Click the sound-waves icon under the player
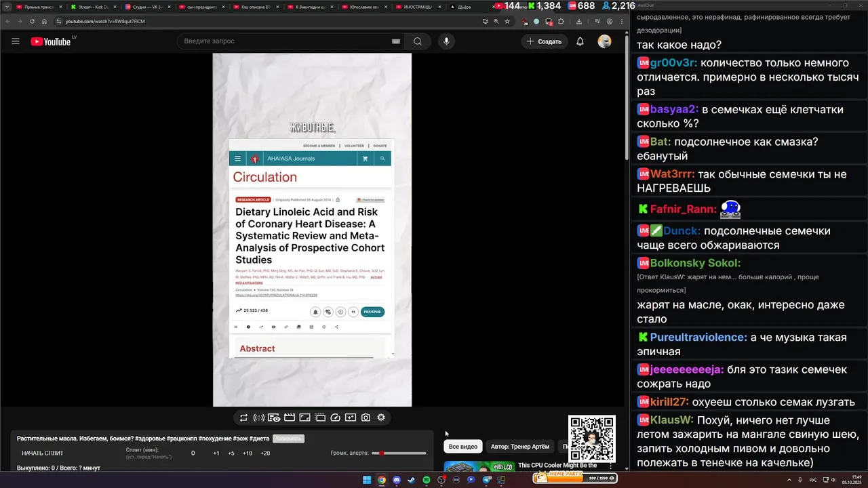 coord(259,418)
